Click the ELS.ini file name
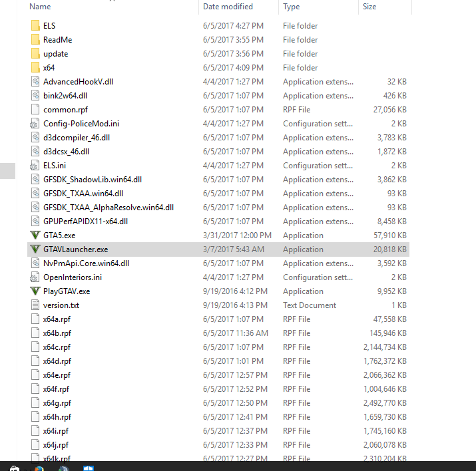The height and width of the screenshot is (471, 476). (55, 165)
